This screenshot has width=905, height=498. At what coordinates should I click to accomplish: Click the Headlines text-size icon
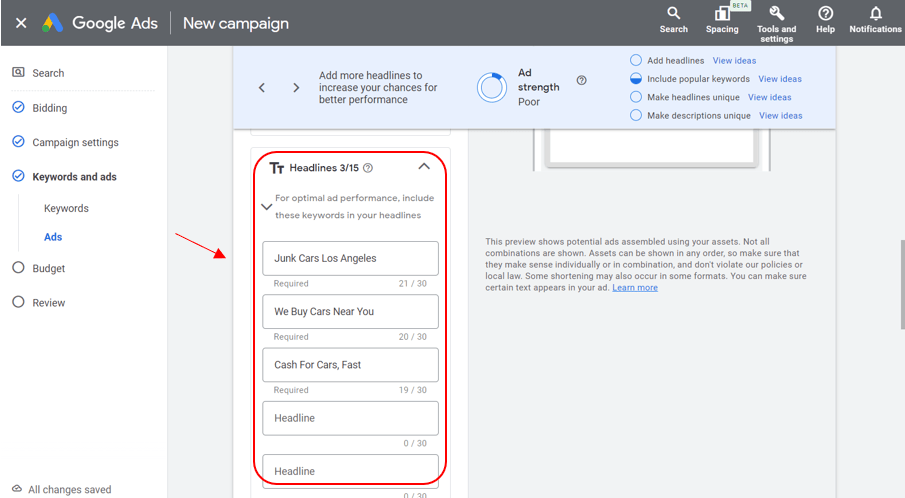tap(276, 168)
